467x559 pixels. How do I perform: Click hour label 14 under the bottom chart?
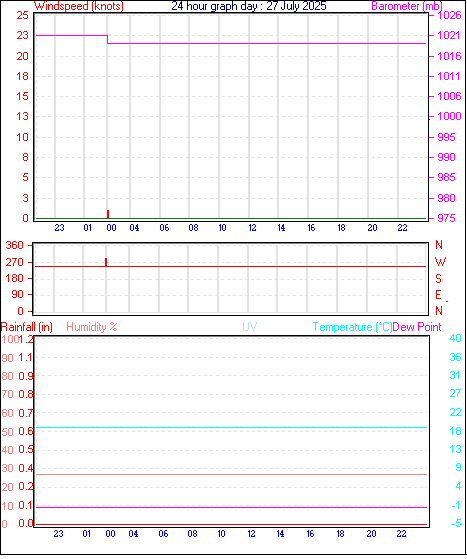coord(280,534)
